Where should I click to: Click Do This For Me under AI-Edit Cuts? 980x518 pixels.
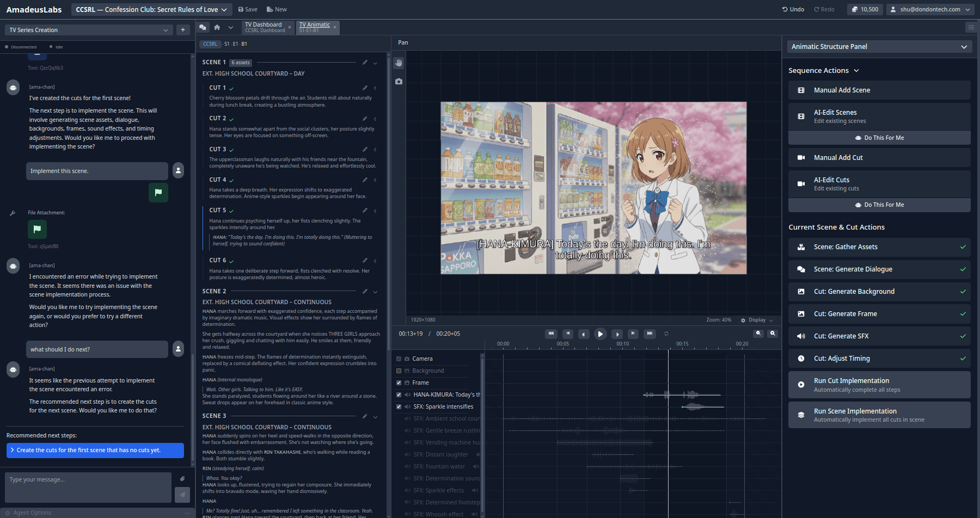pos(879,205)
